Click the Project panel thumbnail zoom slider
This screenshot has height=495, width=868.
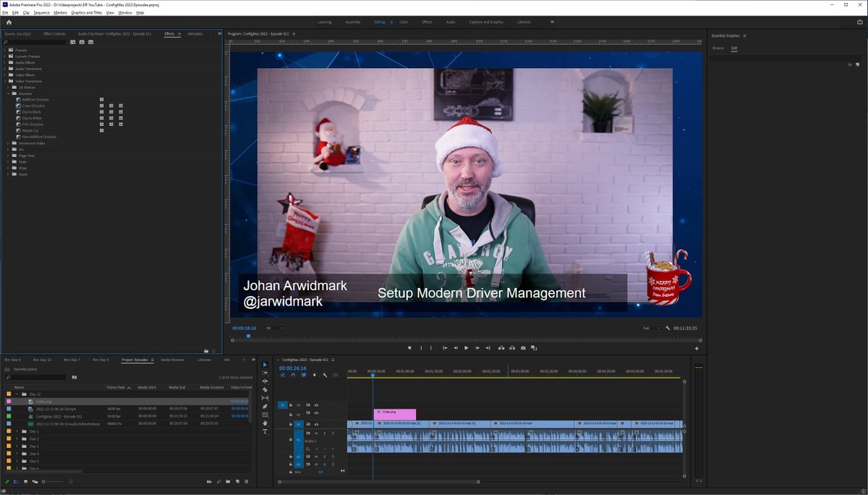[53, 481]
